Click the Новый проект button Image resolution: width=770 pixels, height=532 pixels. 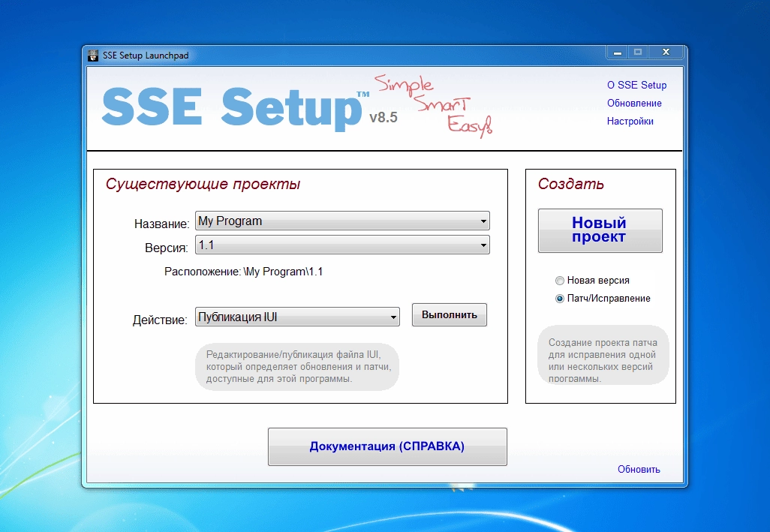600,230
